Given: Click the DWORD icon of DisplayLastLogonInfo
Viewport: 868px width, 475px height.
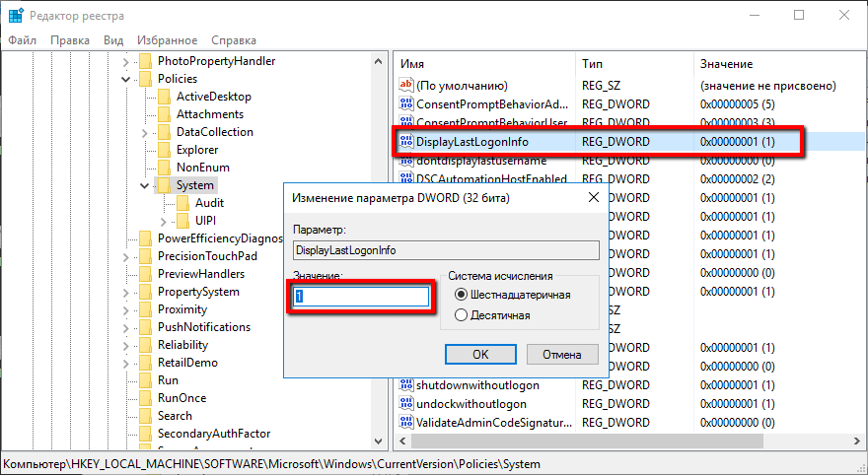Looking at the screenshot, I should click(x=406, y=142).
